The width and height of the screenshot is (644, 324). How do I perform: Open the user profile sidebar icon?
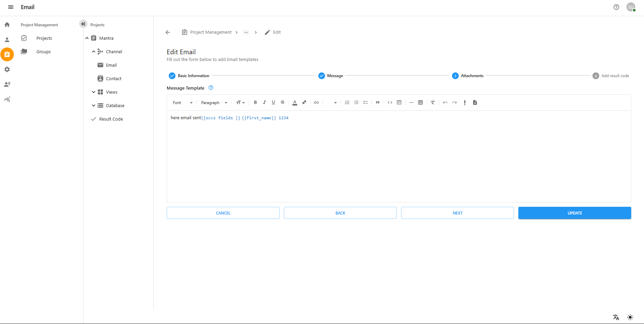point(7,40)
